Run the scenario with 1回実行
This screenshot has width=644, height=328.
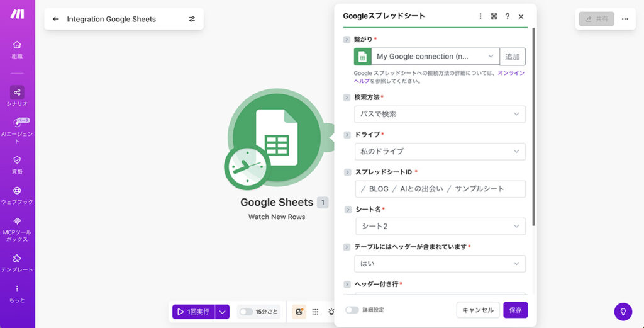click(194, 312)
